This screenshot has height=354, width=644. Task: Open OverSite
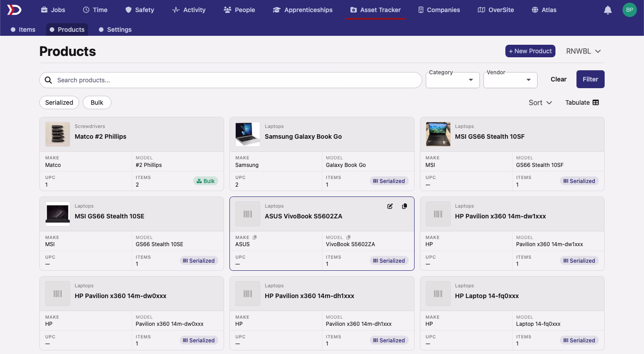tap(496, 10)
